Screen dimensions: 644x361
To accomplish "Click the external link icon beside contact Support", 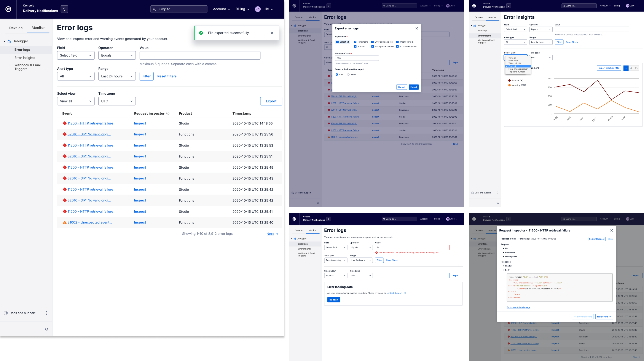I will [x=405, y=293].
